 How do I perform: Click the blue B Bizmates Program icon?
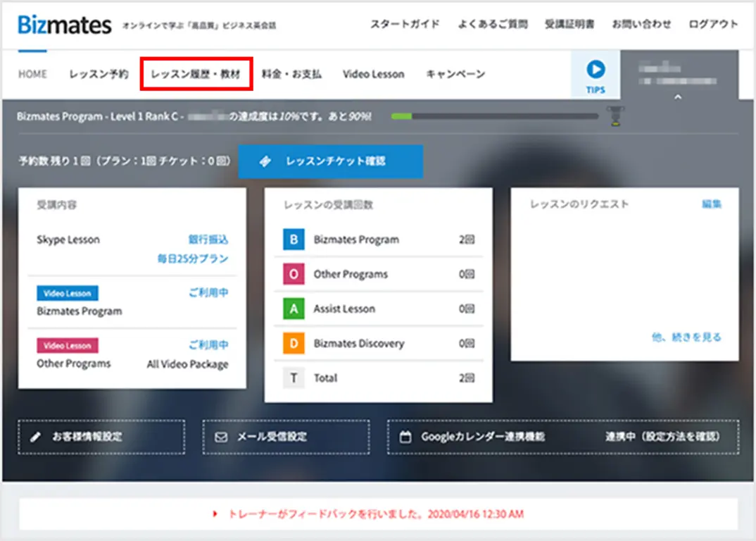[x=294, y=240]
